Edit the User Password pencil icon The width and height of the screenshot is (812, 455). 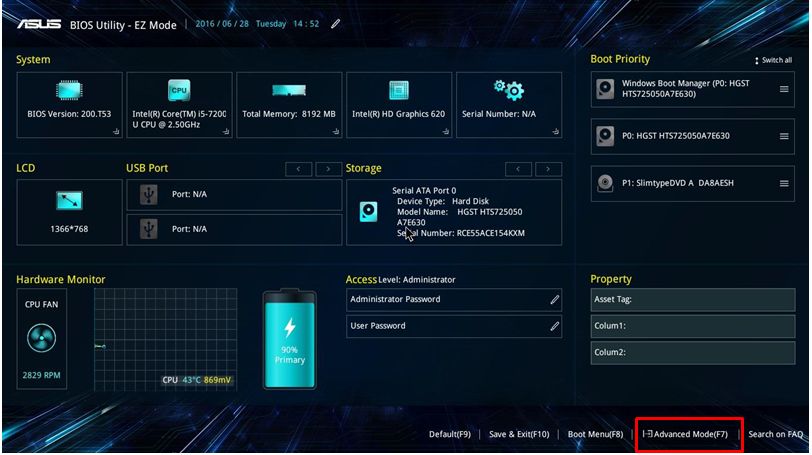pos(555,327)
